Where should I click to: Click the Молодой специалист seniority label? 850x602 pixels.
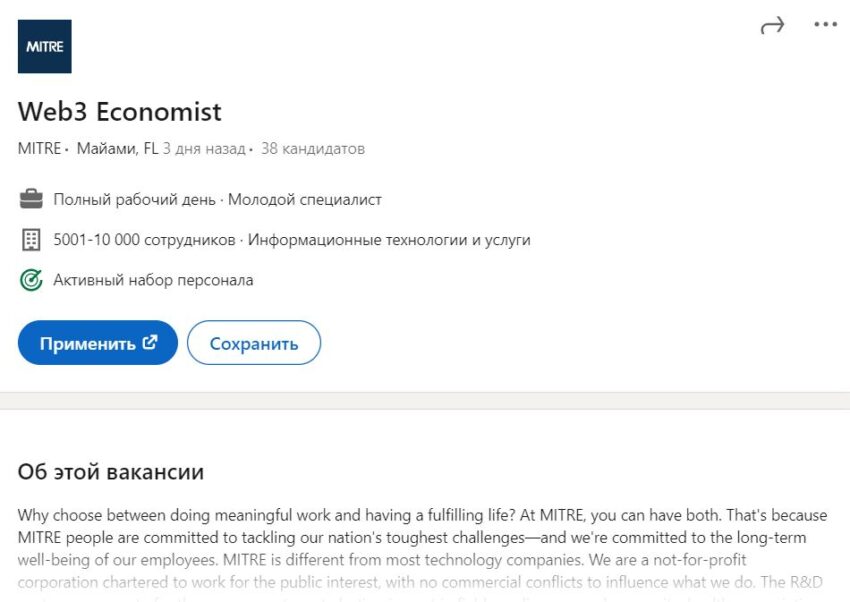click(x=305, y=199)
